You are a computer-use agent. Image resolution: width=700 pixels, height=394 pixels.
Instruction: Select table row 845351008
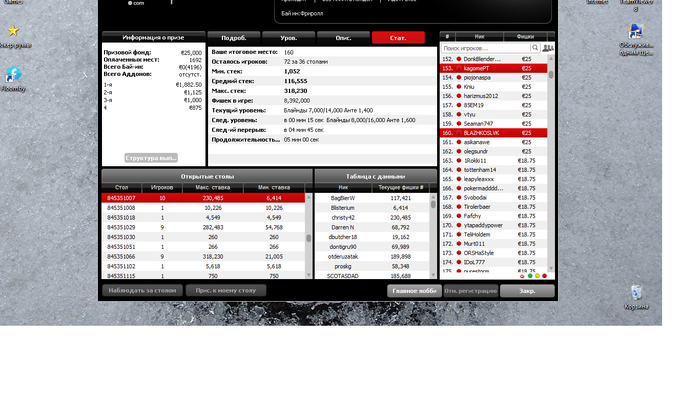pos(204,208)
